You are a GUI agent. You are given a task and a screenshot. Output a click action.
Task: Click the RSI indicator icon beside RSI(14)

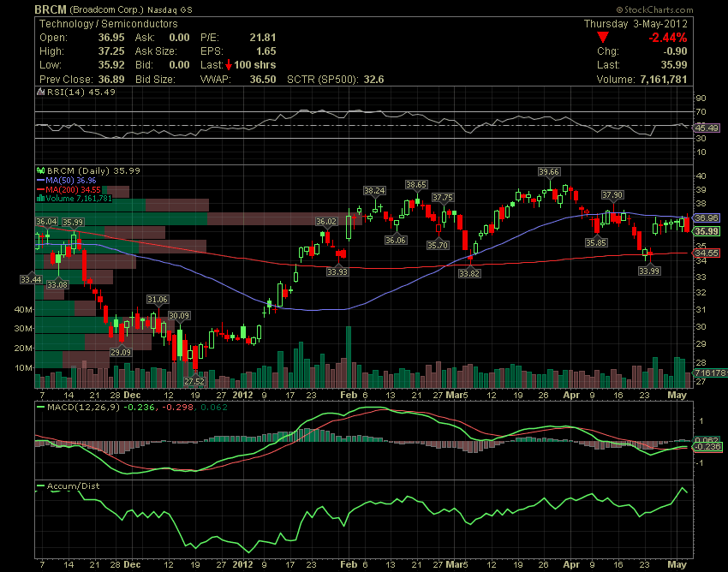(41, 92)
